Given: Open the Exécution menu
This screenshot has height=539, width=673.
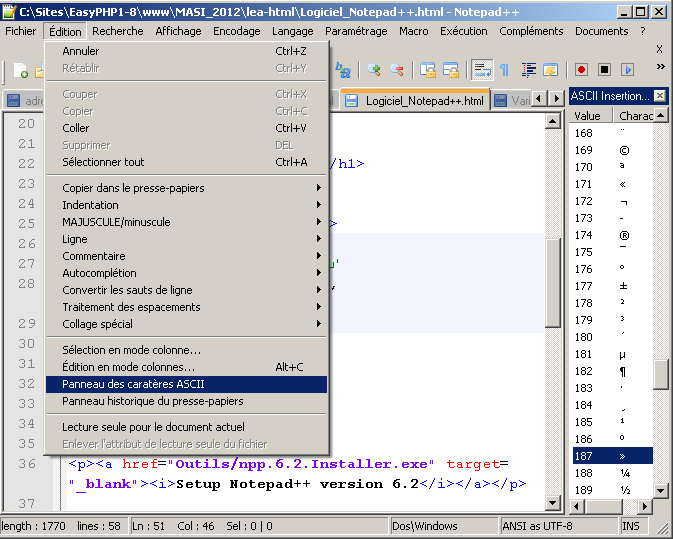Looking at the screenshot, I should point(464,31).
